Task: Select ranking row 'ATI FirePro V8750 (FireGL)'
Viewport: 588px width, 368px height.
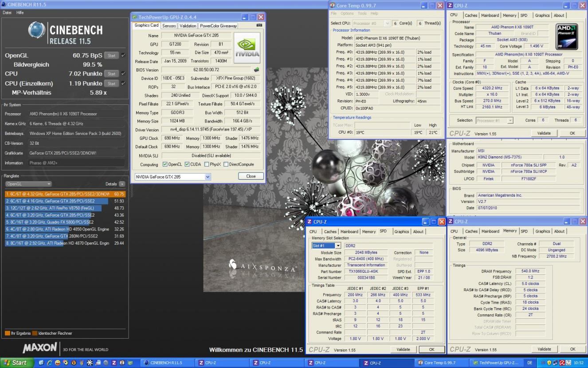Action: point(65,208)
